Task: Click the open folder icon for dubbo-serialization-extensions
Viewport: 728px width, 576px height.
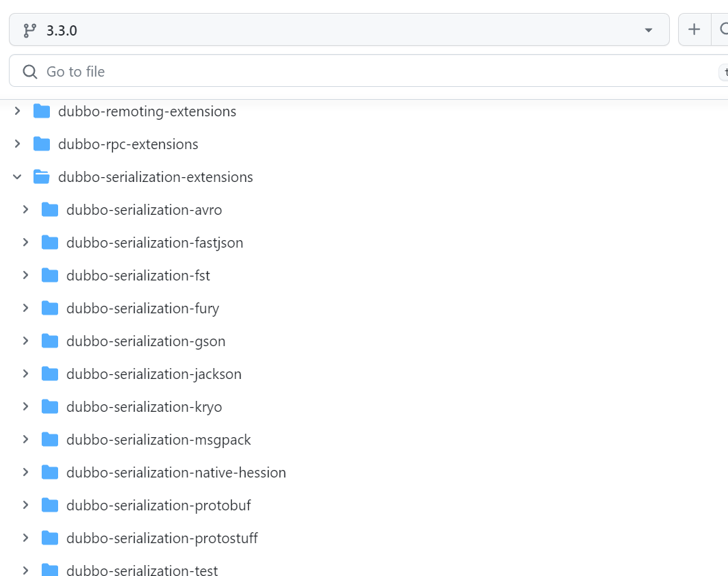Action: point(42,177)
